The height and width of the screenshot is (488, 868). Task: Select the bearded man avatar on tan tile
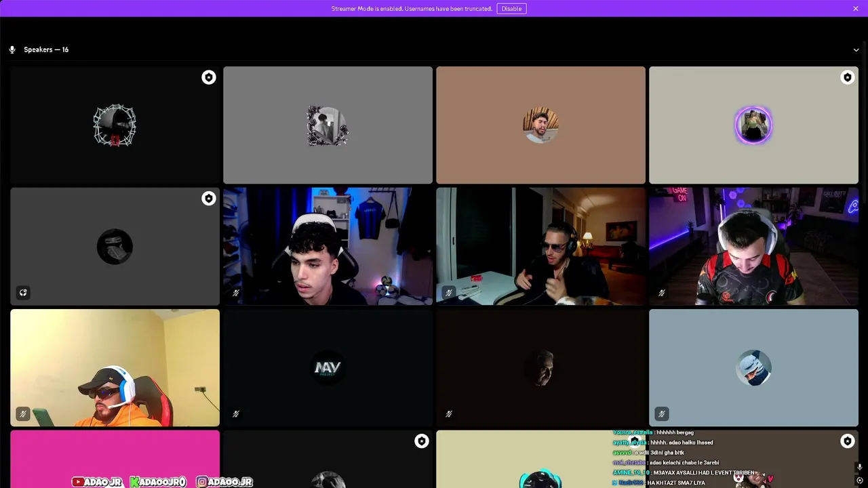click(x=540, y=125)
